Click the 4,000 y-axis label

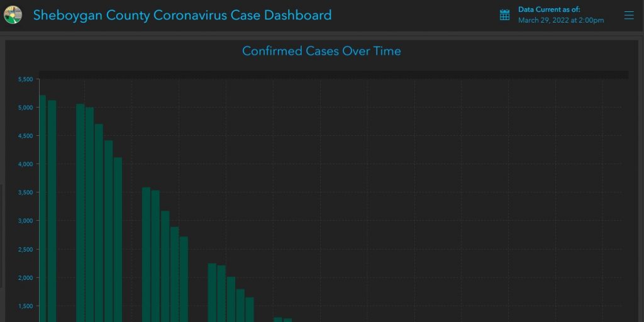(25, 164)
